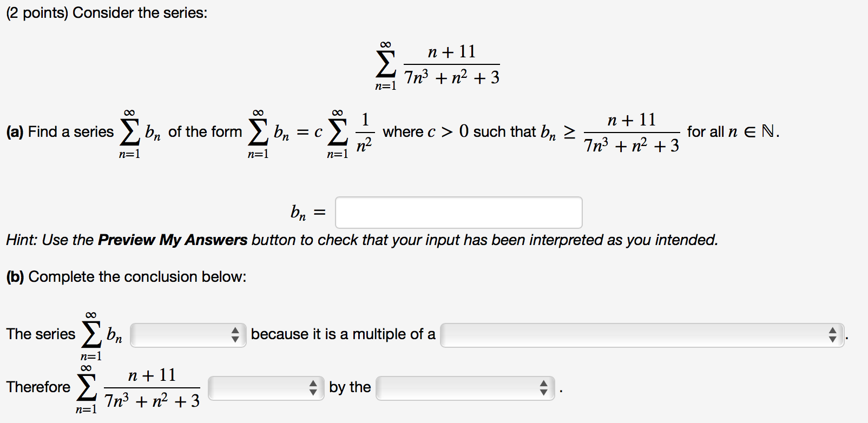
Task: Click the '(2 points)' problem label
Action: pos(34,12)
